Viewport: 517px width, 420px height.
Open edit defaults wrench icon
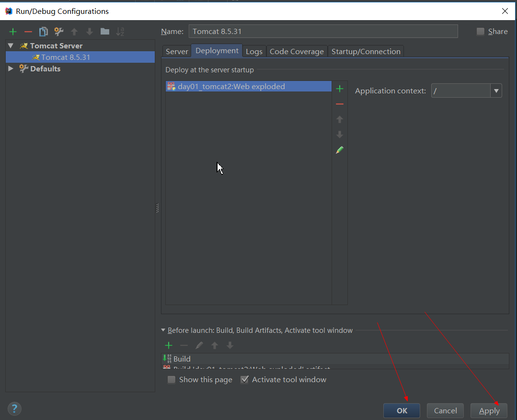tap(58, 32)
